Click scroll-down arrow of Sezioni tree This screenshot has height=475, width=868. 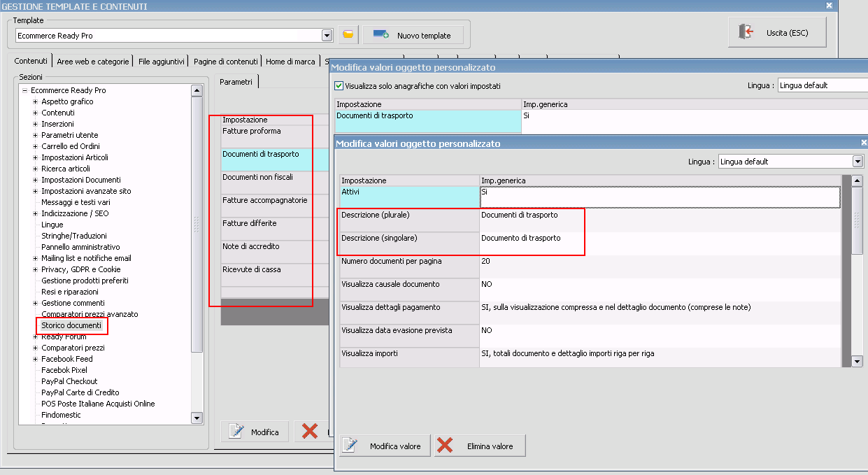click(197, 418)
